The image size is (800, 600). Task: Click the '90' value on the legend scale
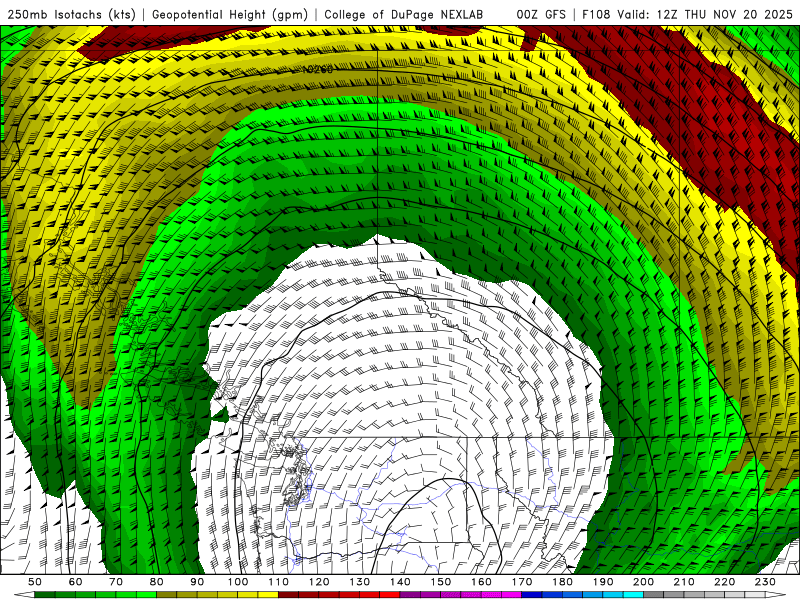coord(197,582)
